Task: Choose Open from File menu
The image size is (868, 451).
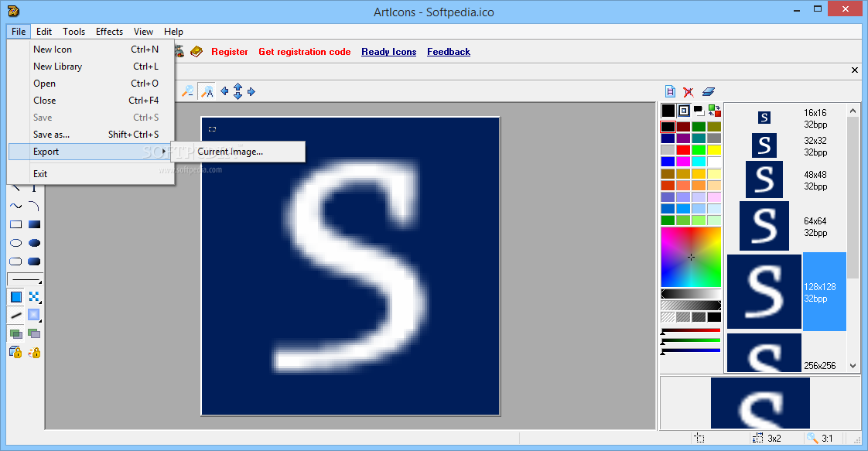Action: (91, 84)
